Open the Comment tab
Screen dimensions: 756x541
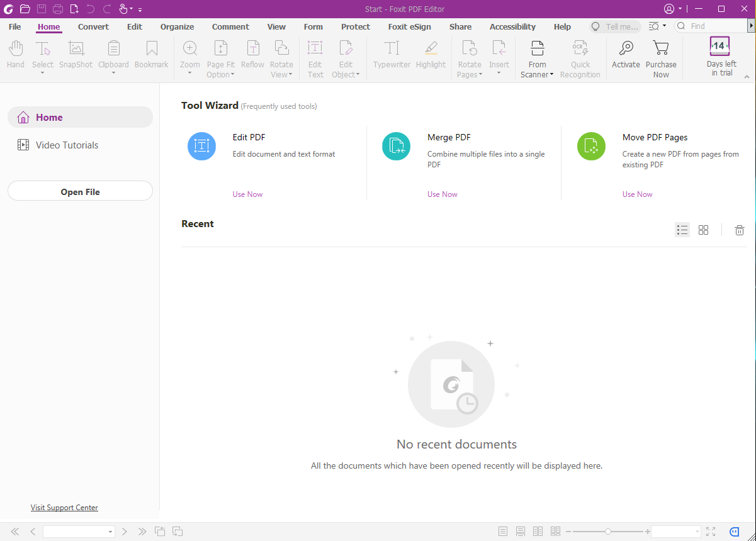(230, 26)
